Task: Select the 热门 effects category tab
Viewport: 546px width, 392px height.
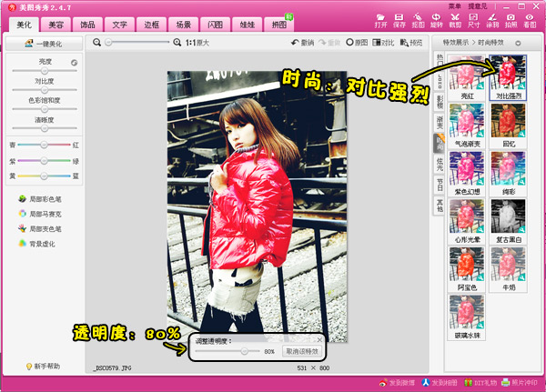Action: tap(440, 60)
